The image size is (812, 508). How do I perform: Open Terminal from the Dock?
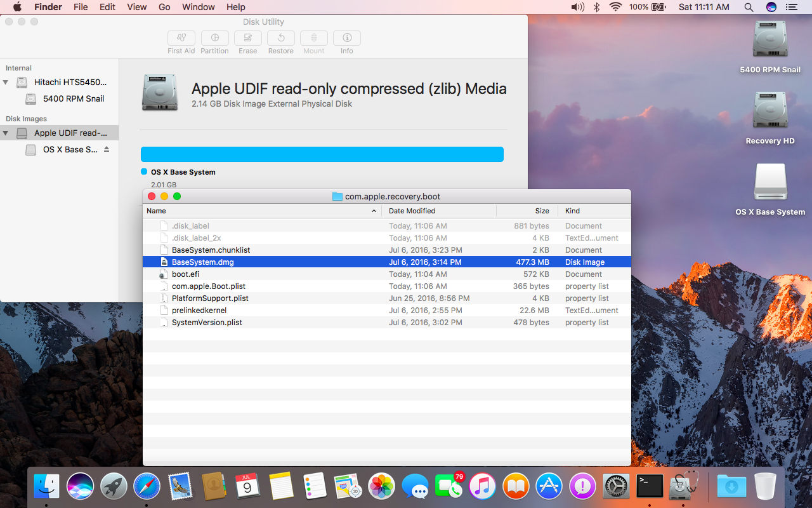(650, 486)
